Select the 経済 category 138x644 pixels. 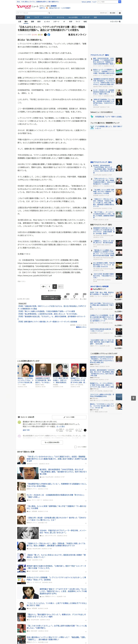39,21
